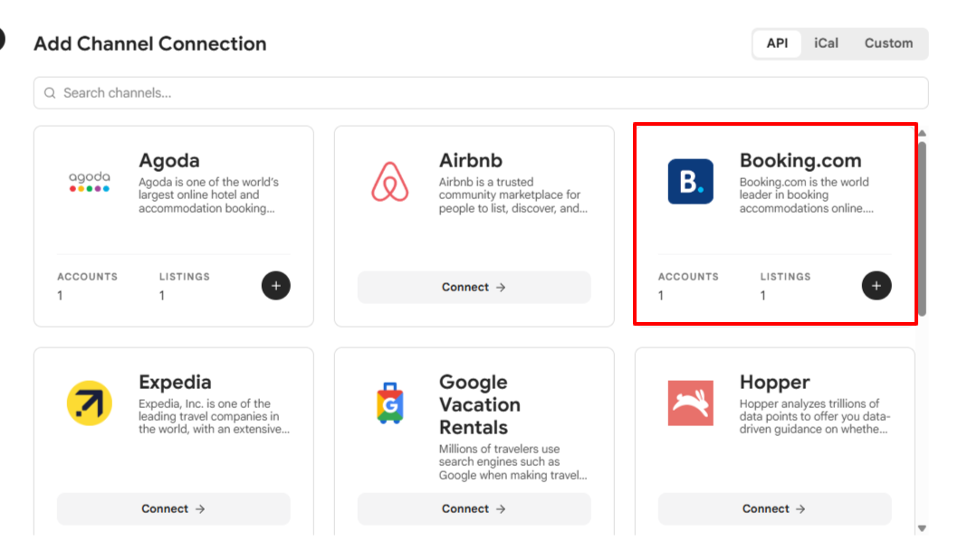Image resolution: width=958 pixels, height=560 pixels.
Task: Click the Hopper card title
Action: tap(775, 382)
